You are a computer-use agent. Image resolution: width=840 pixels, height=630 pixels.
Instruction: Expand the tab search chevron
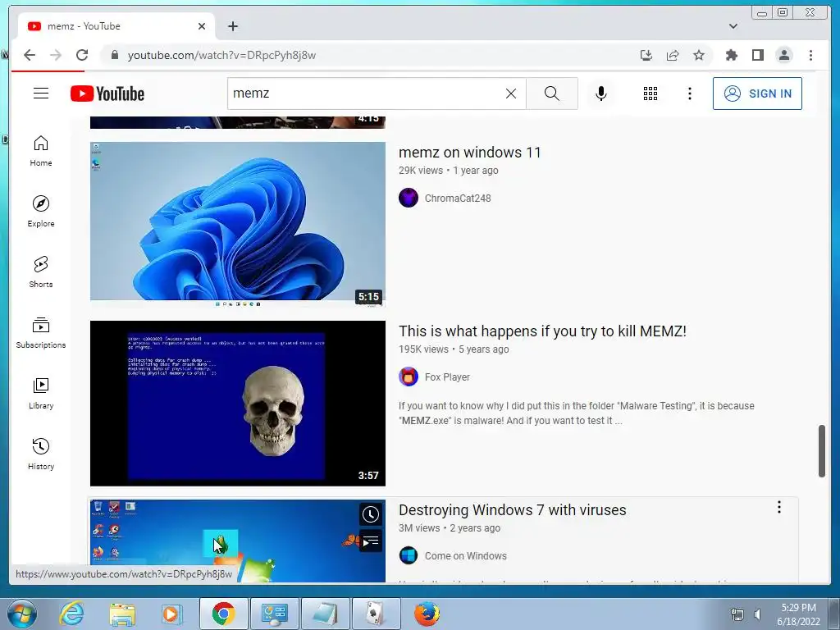tap(733, 26)
